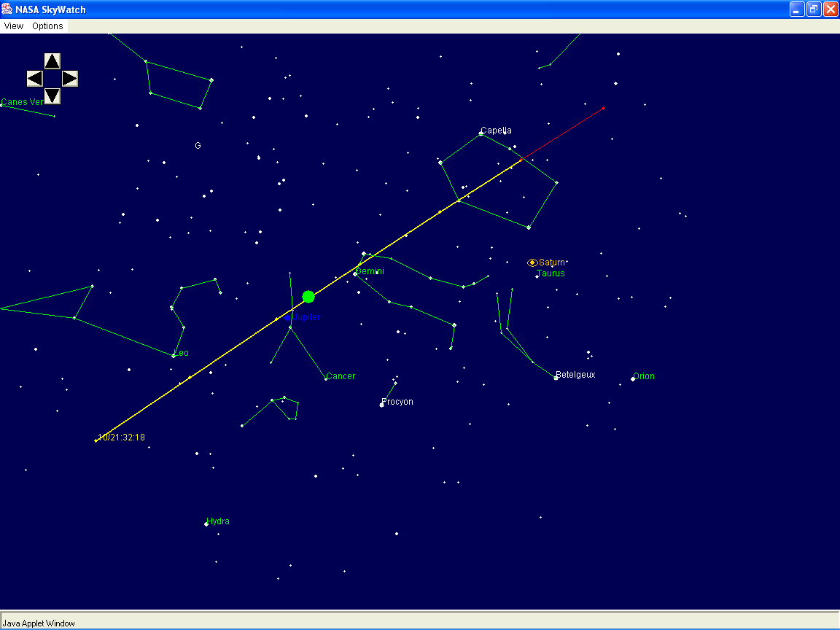Click the orange Saturn planet symbol
Viewport: 840px width, 630px height.
532,262
